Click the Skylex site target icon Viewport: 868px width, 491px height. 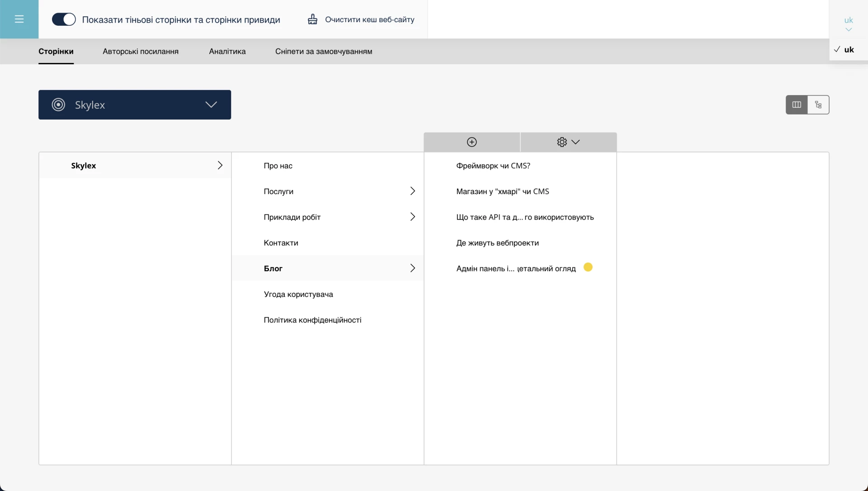(58, 105)
